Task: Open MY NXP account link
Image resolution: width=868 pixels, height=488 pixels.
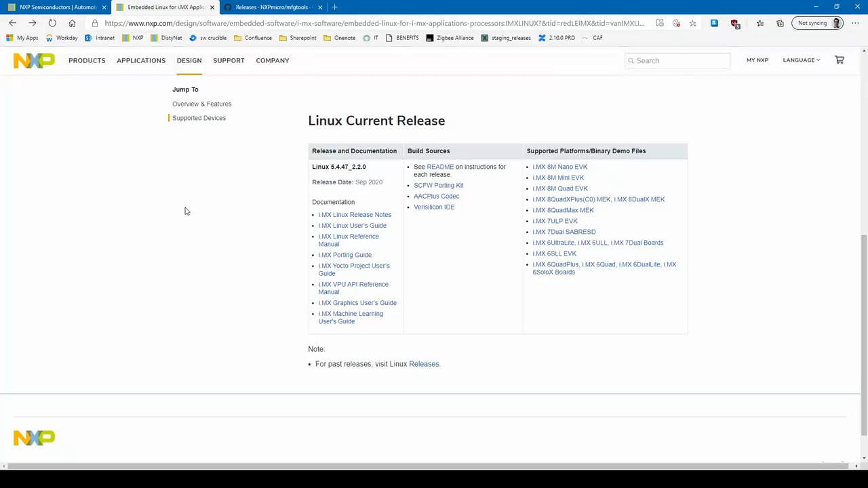Action: pyautogui.click(x=757, y=60)
